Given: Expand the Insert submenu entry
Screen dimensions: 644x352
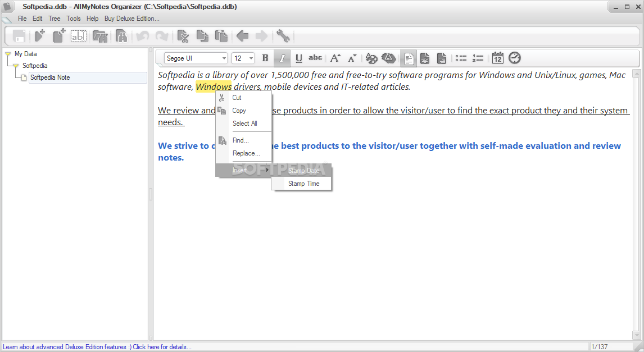Looking at the screenshot, I should click(243, 170).
